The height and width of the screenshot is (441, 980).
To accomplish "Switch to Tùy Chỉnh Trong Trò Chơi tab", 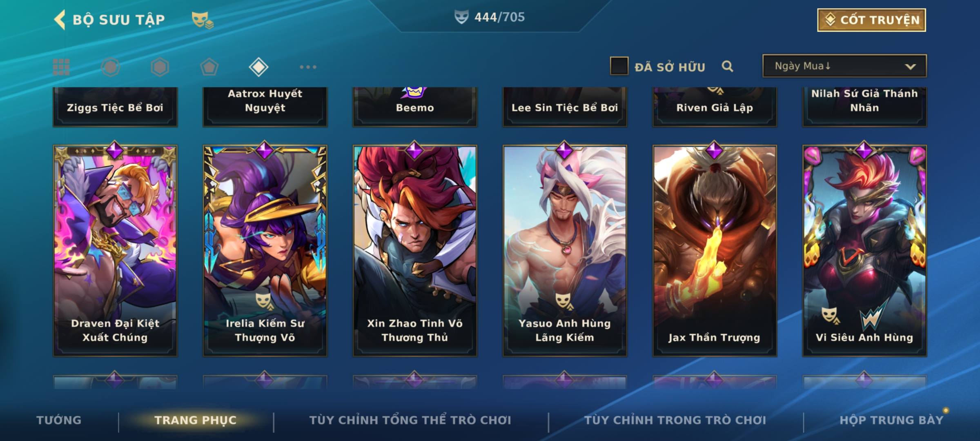I will click(675, 420).
